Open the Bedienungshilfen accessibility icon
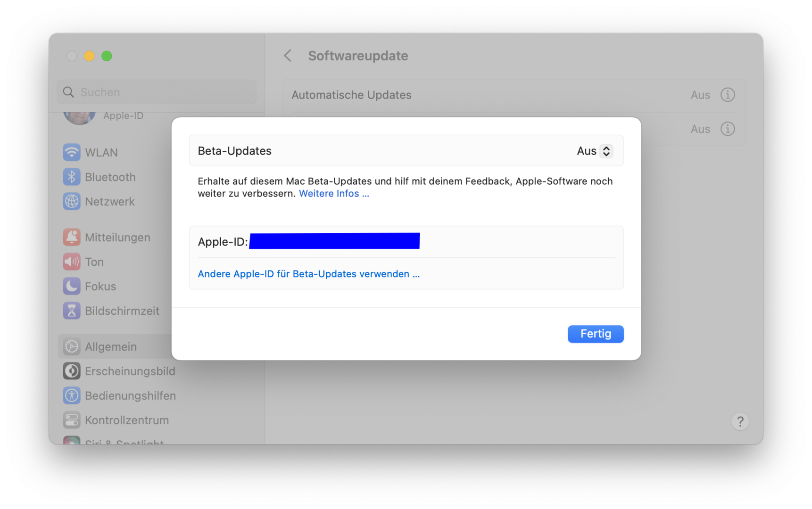The image size is (812, 509). (x=72, y=395)
